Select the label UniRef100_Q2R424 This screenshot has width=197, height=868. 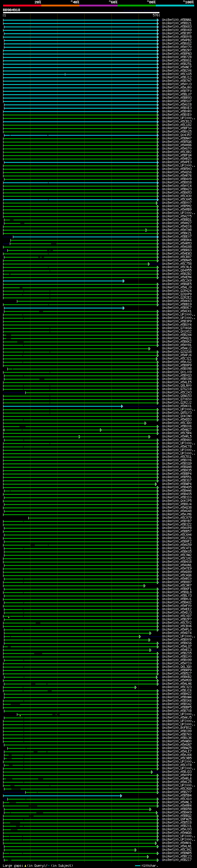[177, 291]
